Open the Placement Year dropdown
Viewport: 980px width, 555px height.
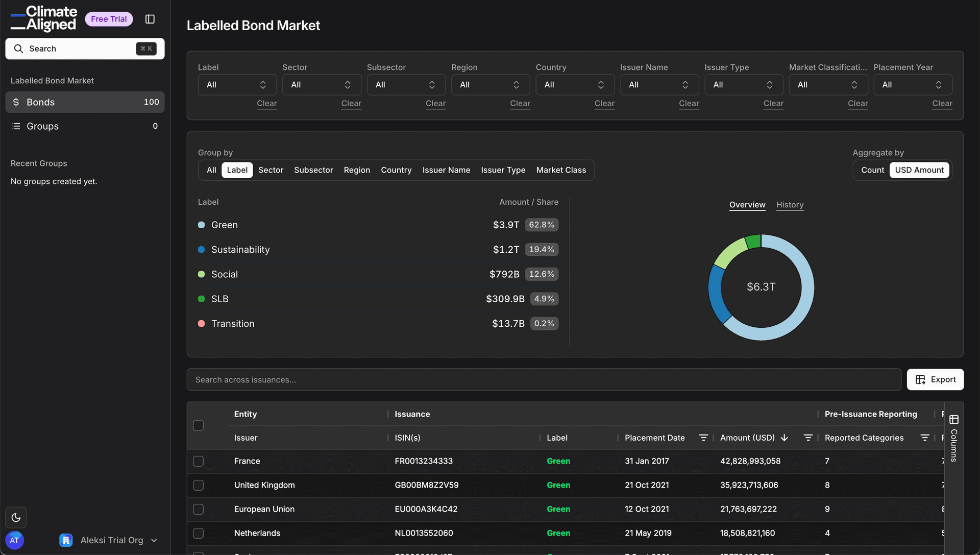[913, 85]
